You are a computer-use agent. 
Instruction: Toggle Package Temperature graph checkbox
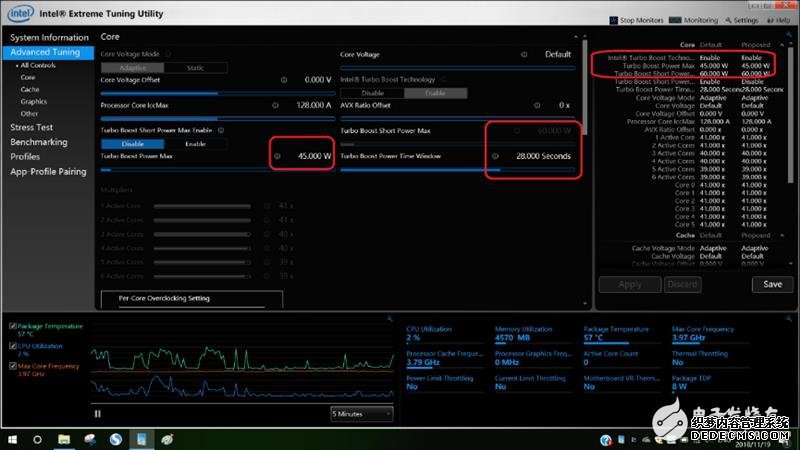point(13,326)
